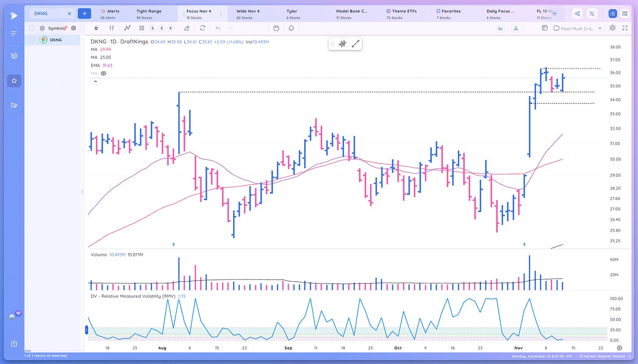Image resolution: width=638 pixels, height=364 pixels.
Task: Switch to list view layout
Action: (613, 14)
